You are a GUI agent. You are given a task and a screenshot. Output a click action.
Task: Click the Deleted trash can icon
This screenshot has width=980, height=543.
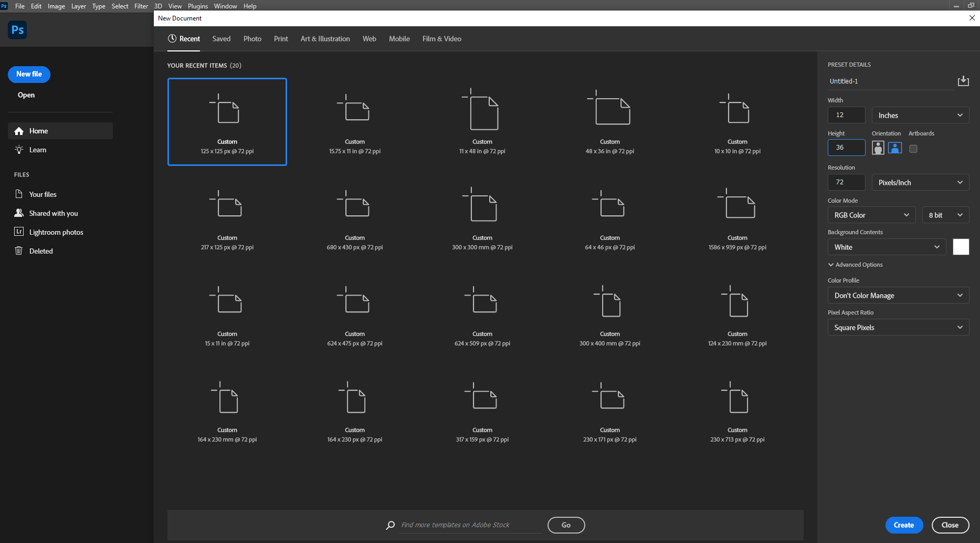pos(19,250)
